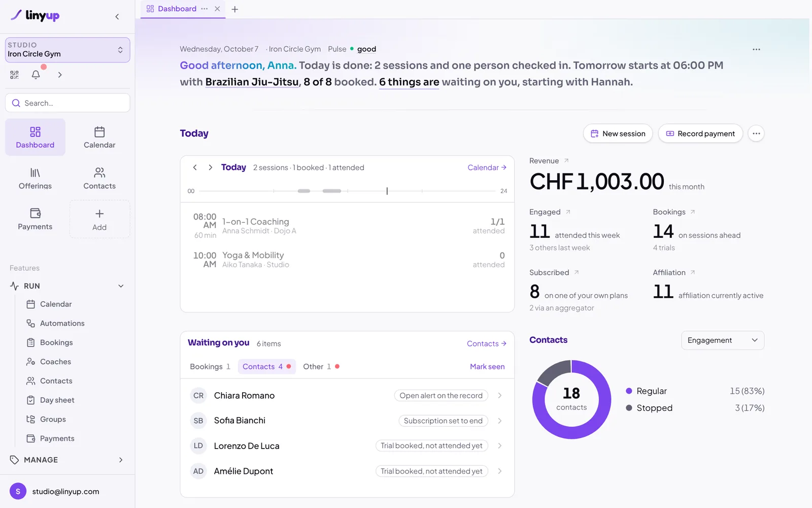Open the QR code scanner icon
This screenshot has height=508, width=812.
pyautogui.click(x=14, y=75)
